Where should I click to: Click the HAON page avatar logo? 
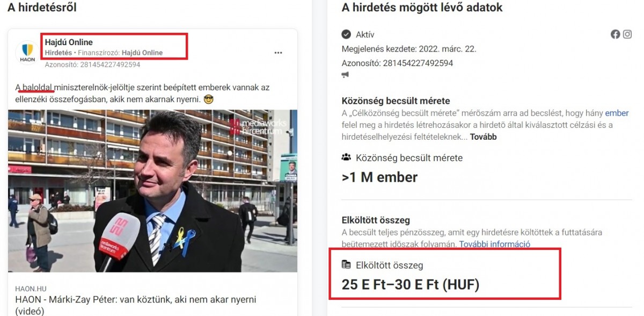click(x=27, y=52)
